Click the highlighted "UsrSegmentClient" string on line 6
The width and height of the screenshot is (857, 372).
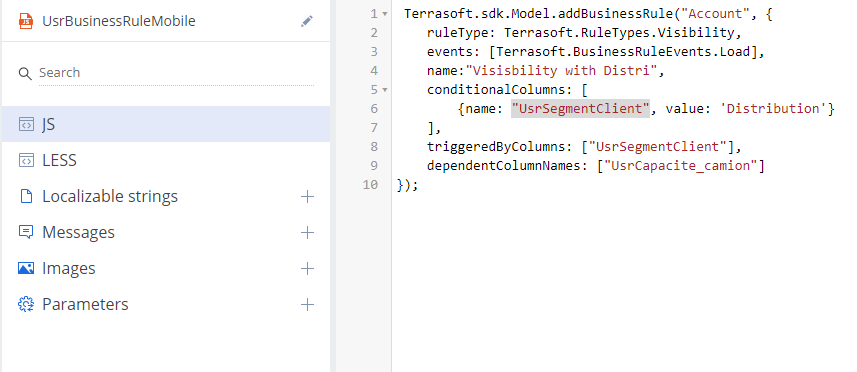[x=580, y=109]
